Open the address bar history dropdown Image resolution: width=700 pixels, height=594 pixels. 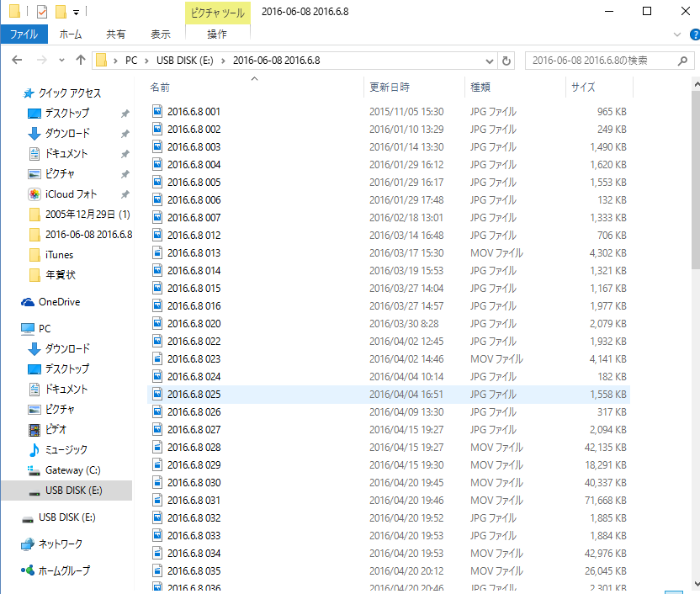point(490,61)
